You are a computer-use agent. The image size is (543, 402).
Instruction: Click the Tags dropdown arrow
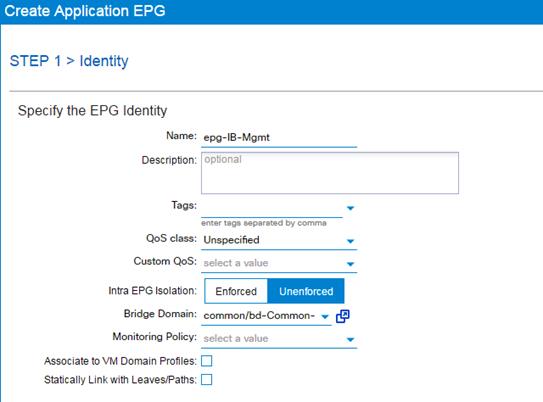350,208
